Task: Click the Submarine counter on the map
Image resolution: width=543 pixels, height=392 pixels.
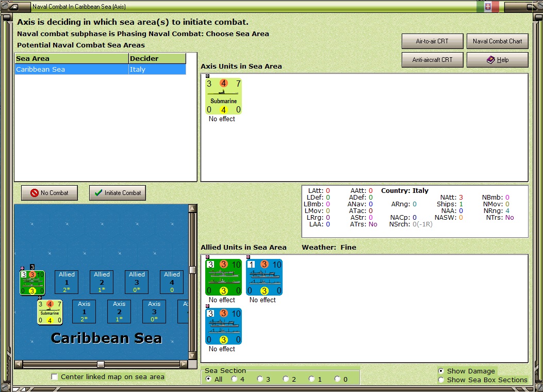Action: 50,312
